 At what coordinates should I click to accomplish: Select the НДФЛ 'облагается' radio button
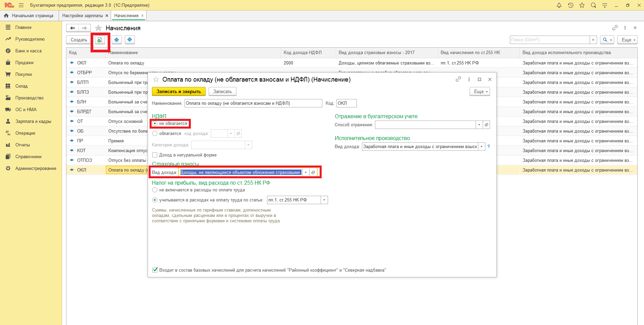155,134
